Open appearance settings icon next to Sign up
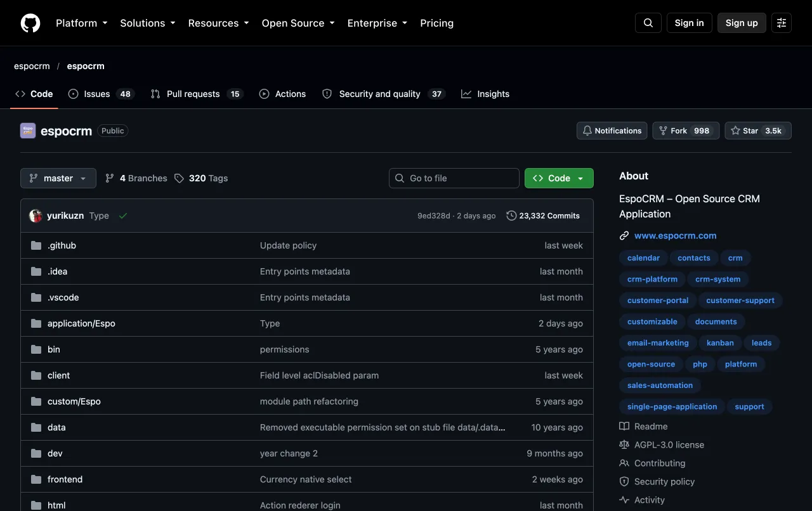The width and height of the screenshot is (812, 511). pyautogui.click(x=782, y=23)
